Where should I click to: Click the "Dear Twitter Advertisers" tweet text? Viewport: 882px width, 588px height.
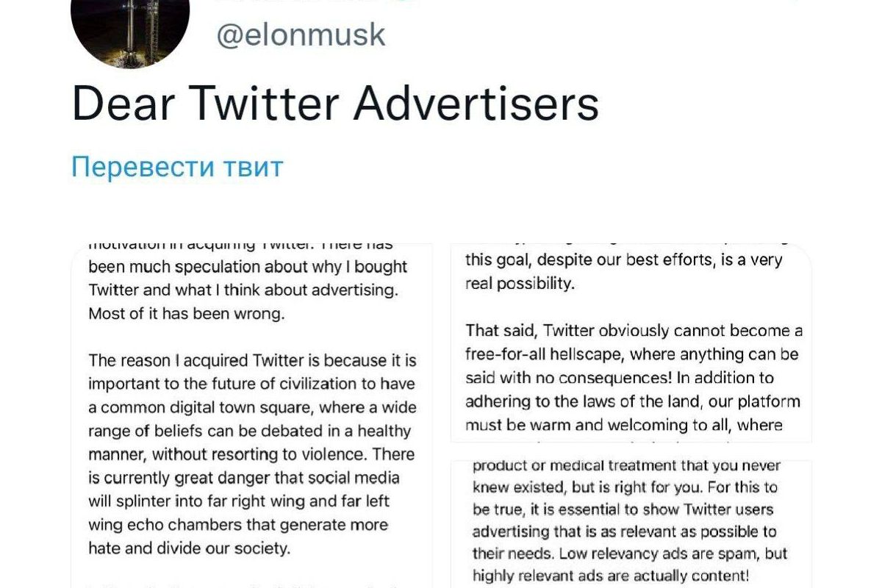click(x=335, y=104)
